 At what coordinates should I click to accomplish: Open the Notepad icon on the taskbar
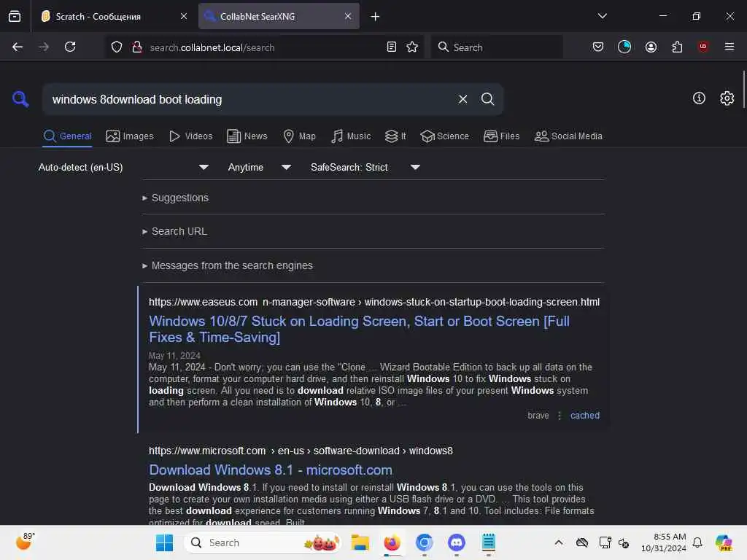[x=488, y=542]
